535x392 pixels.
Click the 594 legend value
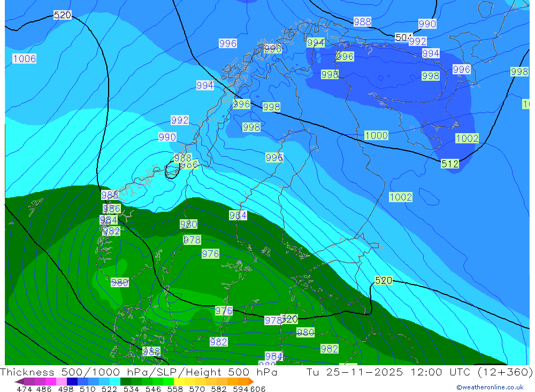point(241,389)
